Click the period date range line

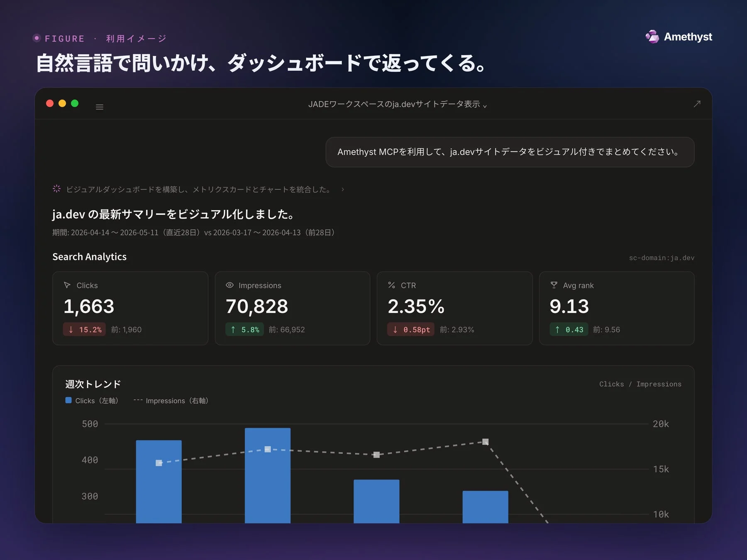pos(193,233)
